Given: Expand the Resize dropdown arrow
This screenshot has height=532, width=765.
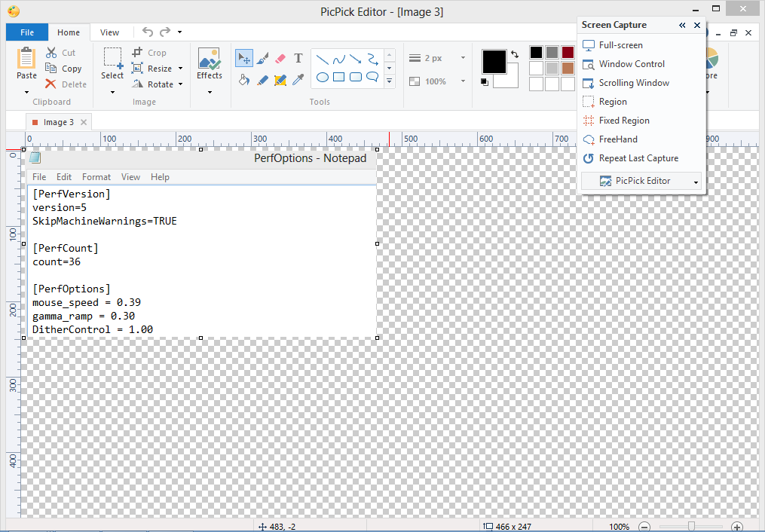Looking at the screenshot, I should point(181,69).
